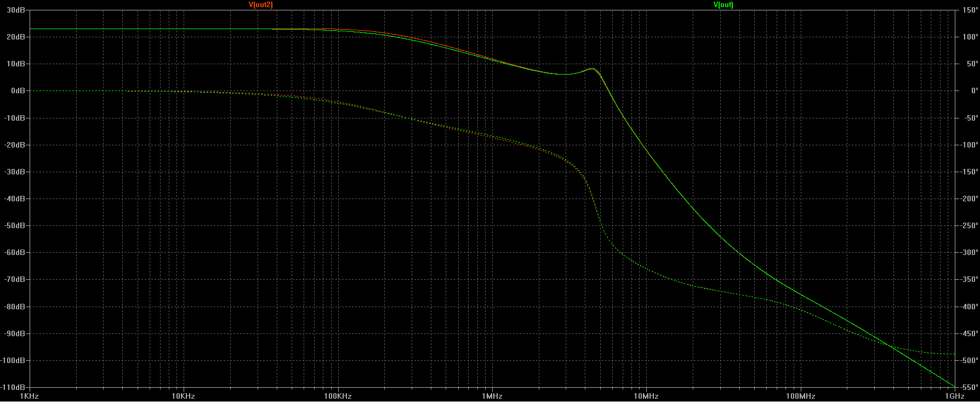Select the "-70dB" left axis label
Screen dimensions: 980x402
[x=15, y=279]
